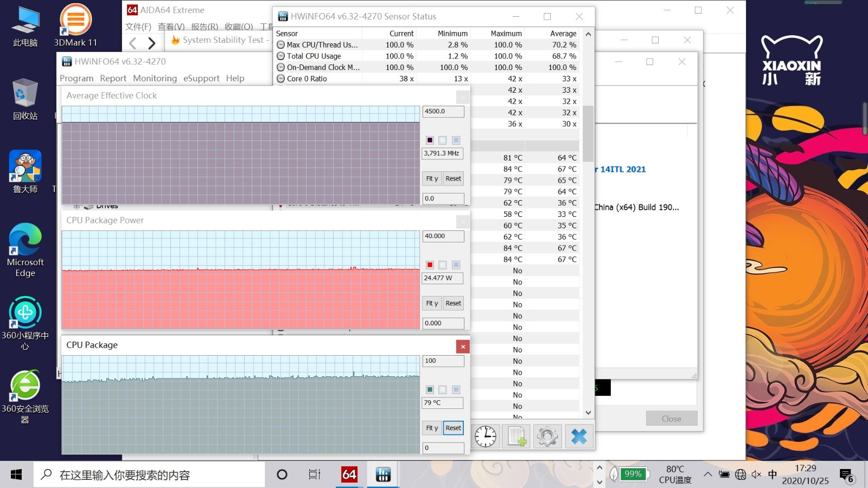Click Reset in CPU Package Power graph

[x=453, y=303]
